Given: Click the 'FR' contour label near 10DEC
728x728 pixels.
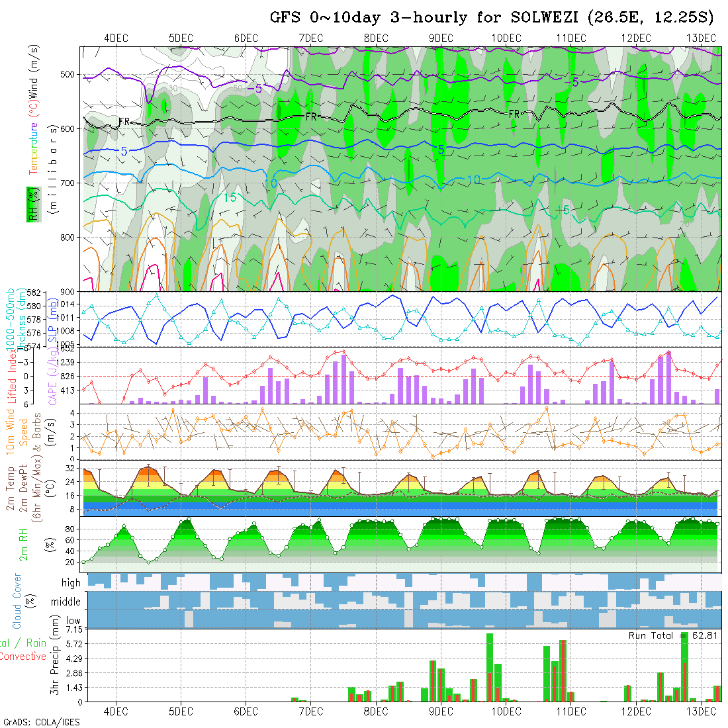Looking at the screenshot, I should pos(514,114).
